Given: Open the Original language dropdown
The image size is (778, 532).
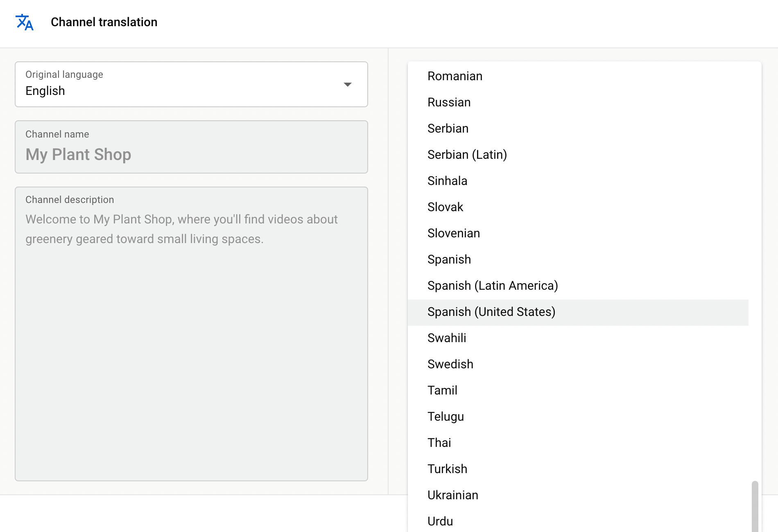Looking at the screenshot, I should point(191,84).
